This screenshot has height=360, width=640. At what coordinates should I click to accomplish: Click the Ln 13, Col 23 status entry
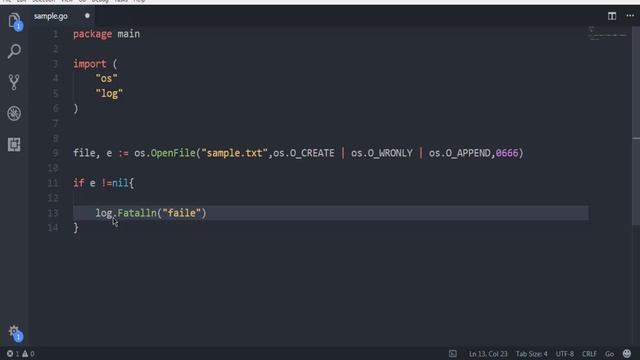pyautogui.click(x=488, y=354)
